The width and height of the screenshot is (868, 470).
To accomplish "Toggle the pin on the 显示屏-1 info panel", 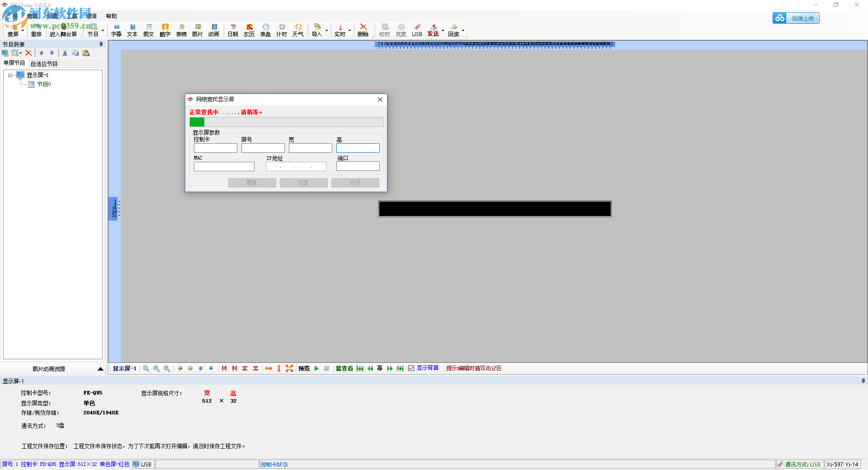I will pos(863,381).
